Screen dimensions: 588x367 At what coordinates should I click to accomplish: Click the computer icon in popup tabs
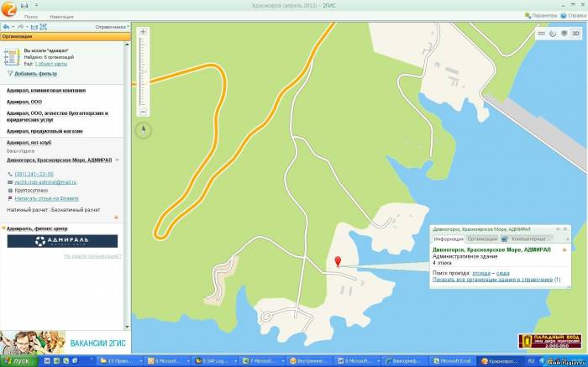click(504, 239)
